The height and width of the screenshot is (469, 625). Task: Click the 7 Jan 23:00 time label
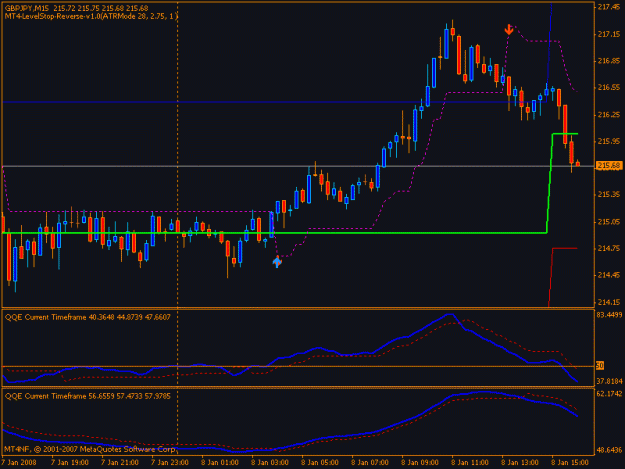point(170,462)
